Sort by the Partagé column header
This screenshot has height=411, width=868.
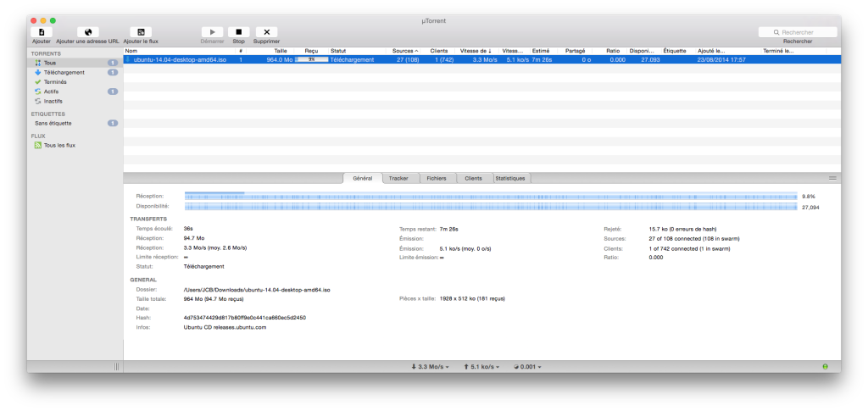[x=576, y=51]
